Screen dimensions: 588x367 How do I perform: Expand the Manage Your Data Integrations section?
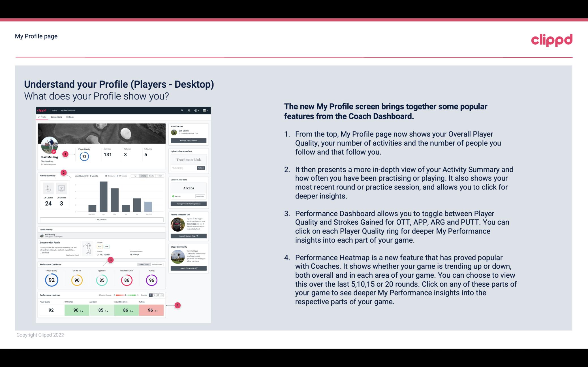click(188, 204)
